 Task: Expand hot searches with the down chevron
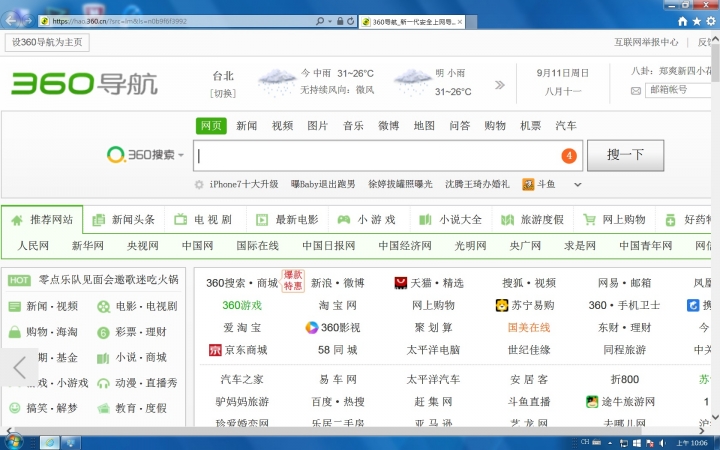click(578, 185)
